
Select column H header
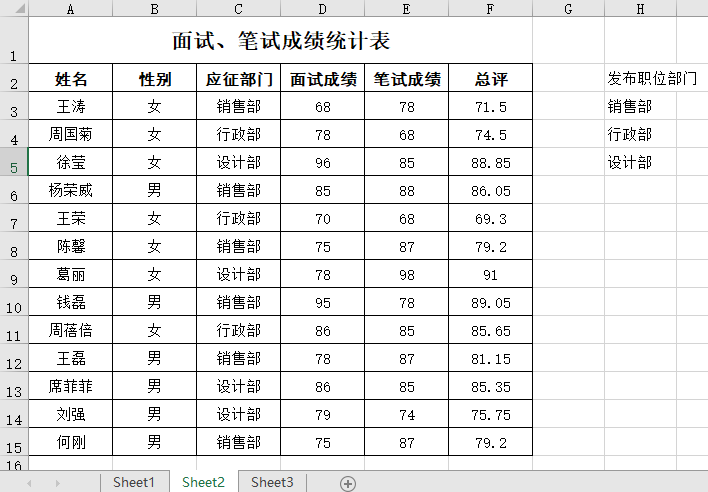(x=640, y=9)
